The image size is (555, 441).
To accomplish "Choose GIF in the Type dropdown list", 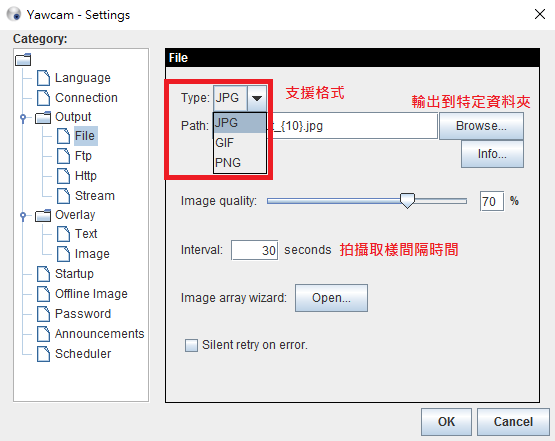I will click(240, 143).
